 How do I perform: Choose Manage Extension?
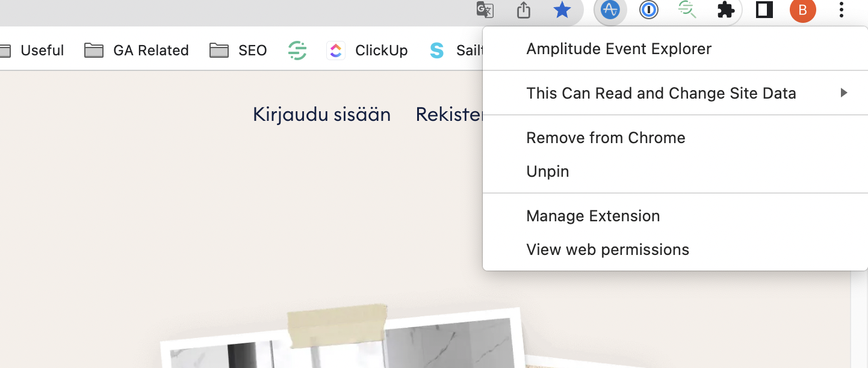click(x=675, y=216)
